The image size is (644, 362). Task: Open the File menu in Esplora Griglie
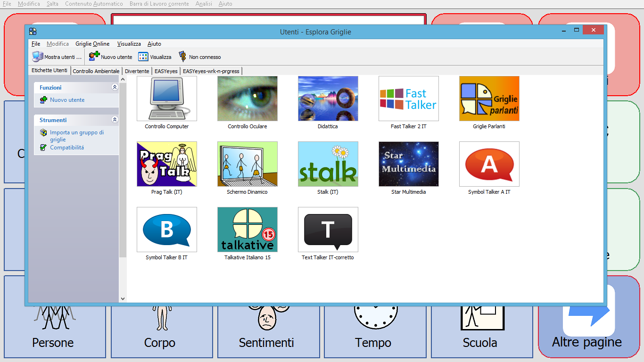pos(36,44)
